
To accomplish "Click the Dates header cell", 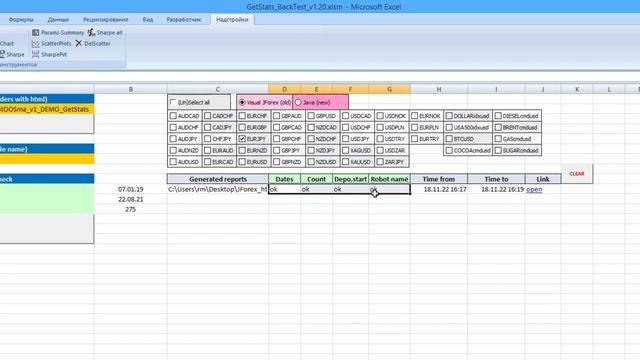I will 284,179.
